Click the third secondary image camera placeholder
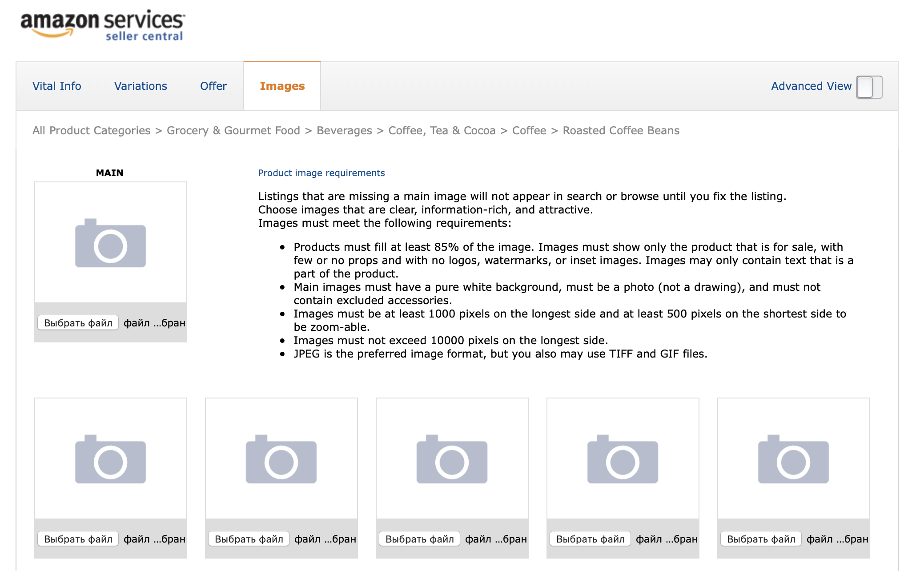924x571 pixels. (452, 459)
